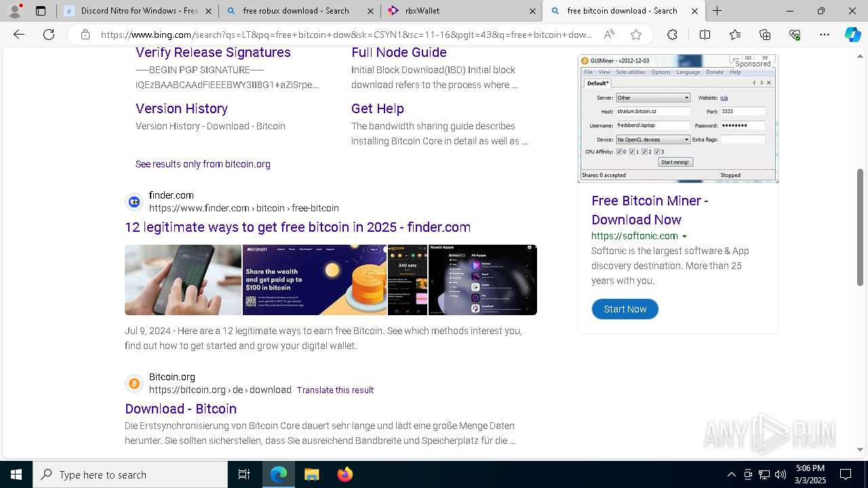The height and width of the screenshot is (488, 868).
Task: Open the Extensions puzzle icon
Action: click(672, 35)
